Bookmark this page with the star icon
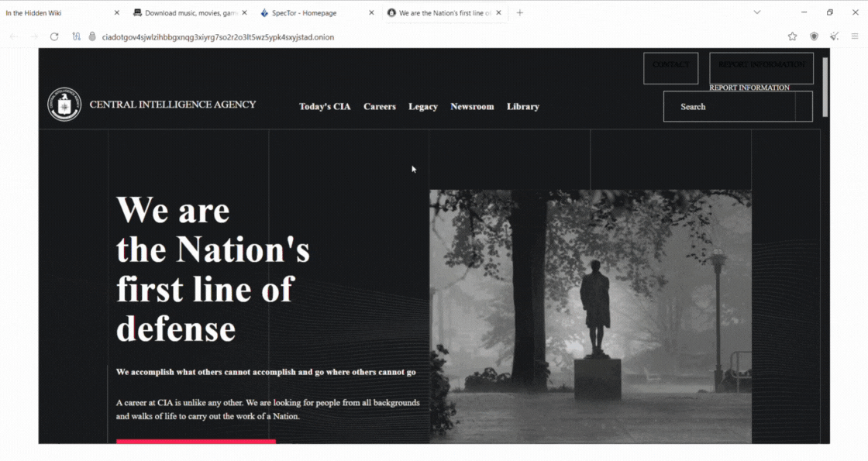This screenshot has height=461, width=868. (792, 36)
